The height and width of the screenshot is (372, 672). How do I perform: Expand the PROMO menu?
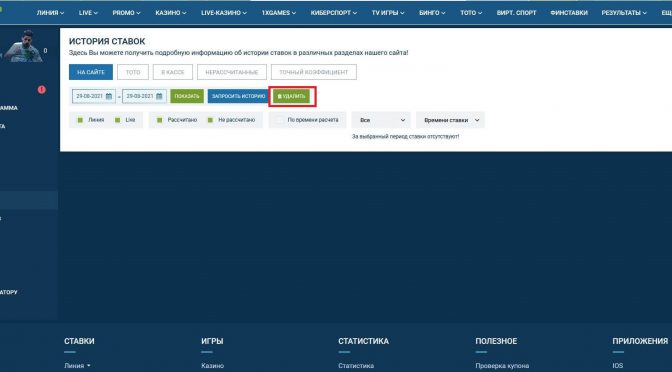pos(126,13)
